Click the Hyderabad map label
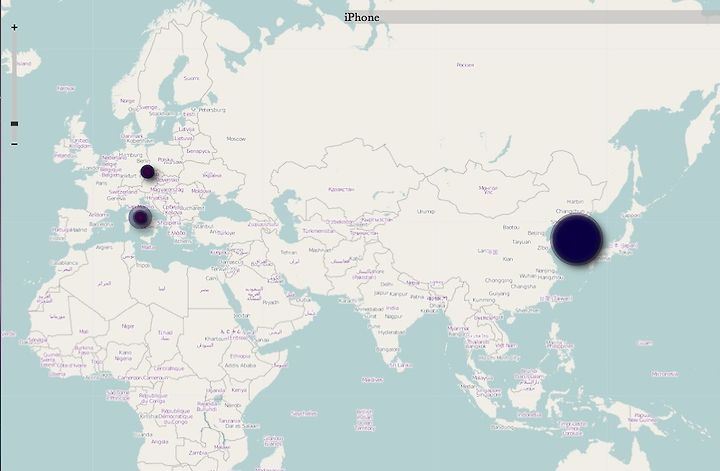The image size is (720, 471). pos(392,332)
